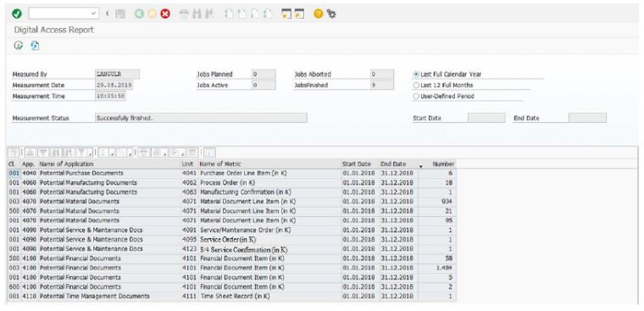Select Last 12 Full Months option
The height and width of the screenshot is (311, 644).
click(x=416, y=85)
